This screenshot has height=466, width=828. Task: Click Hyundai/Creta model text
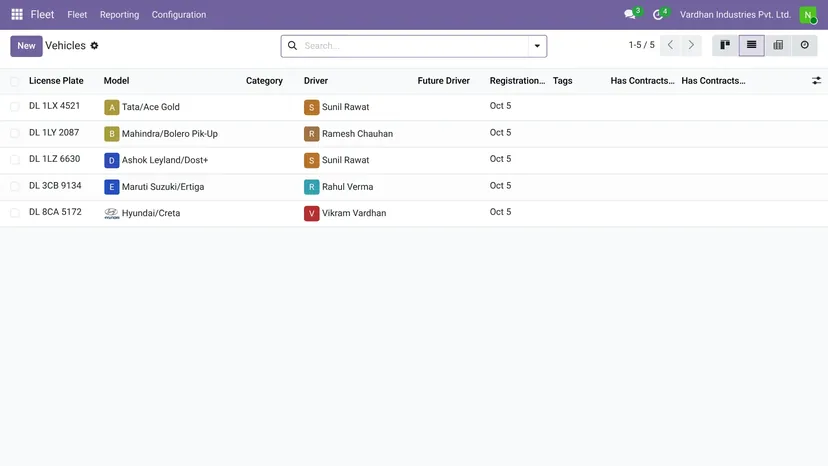pyautogui.click(x=151, y=213)
